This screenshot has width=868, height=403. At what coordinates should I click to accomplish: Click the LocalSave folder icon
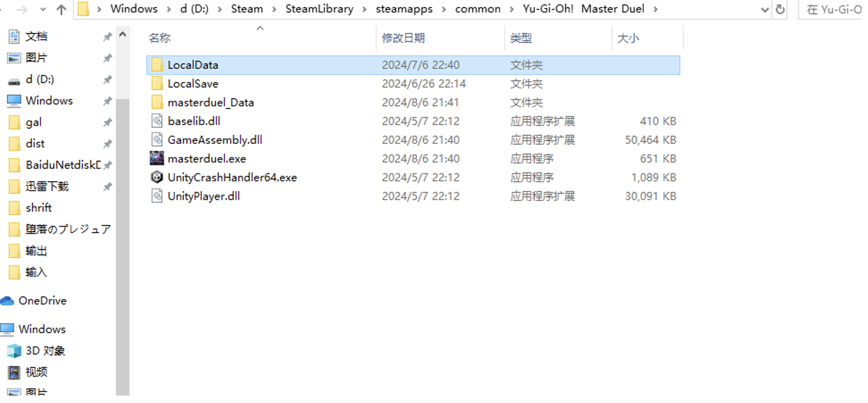(x=157, y=83)
